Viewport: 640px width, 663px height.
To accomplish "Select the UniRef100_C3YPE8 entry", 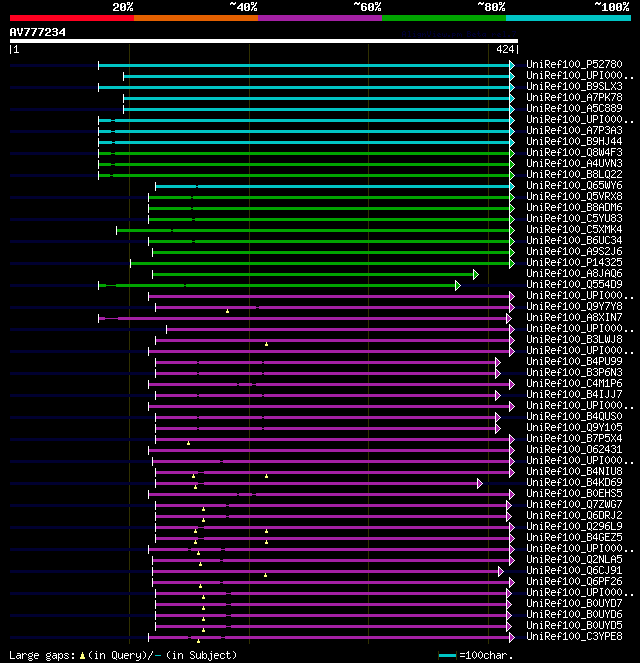I will tap(574, 636).
